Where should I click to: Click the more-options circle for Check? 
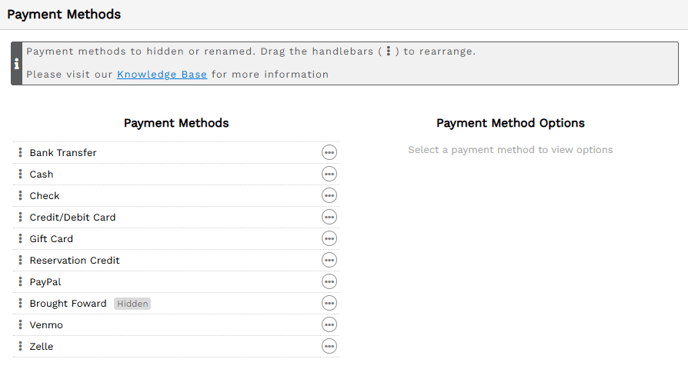click(x=329, y=196)
